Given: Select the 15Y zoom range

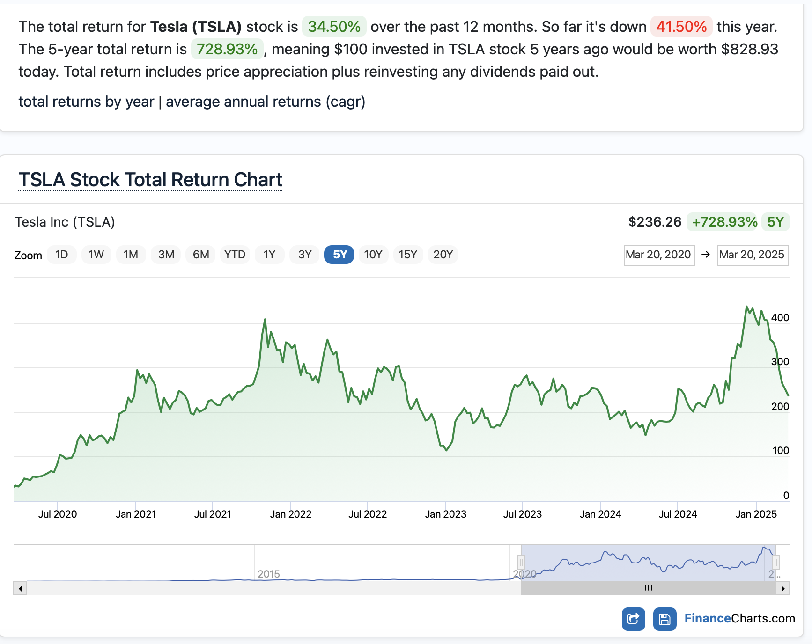Looking at the screenshot, I should pos(408,255).
